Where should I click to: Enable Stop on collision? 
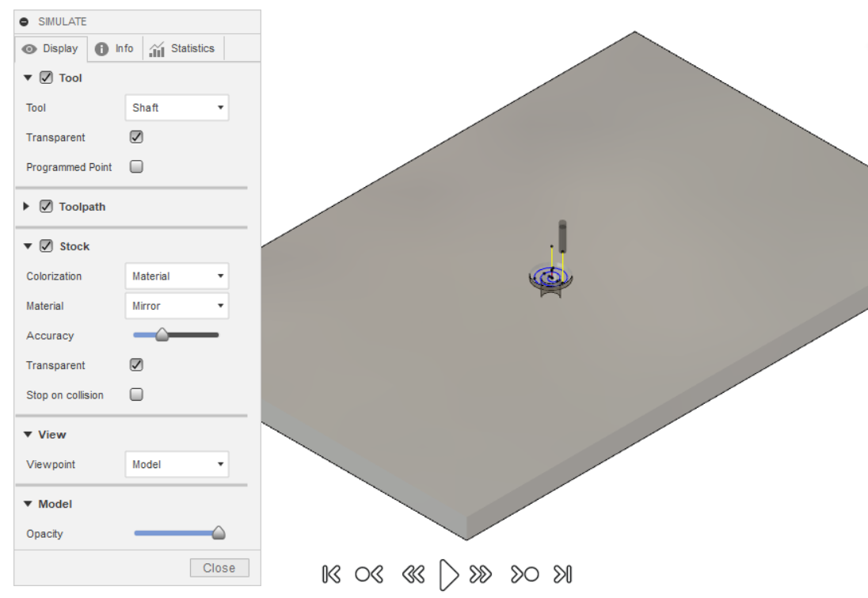[135, 394]
